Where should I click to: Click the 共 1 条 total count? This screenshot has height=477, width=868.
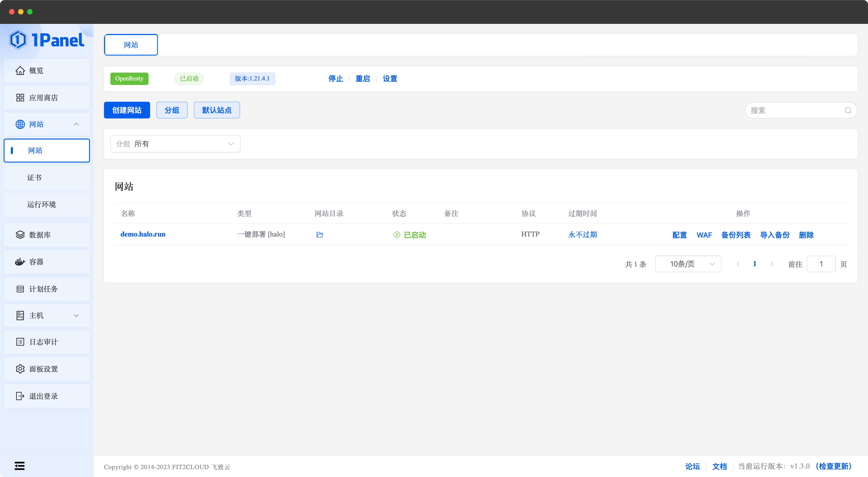pyautogui.click(x=635, y=264)
